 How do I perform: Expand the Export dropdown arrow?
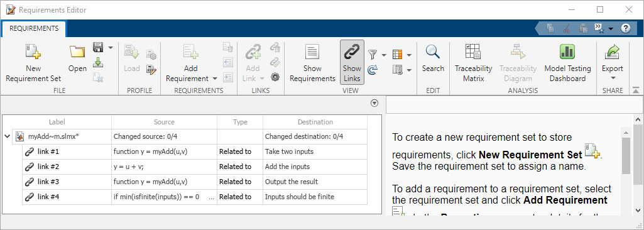point(613,79)
